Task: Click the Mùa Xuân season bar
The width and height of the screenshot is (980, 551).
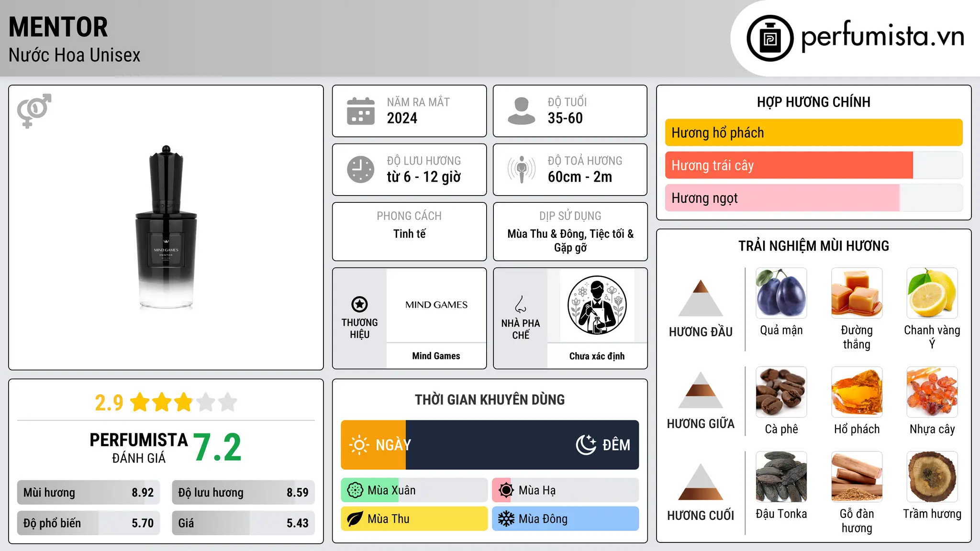Action: coord(414,490)
